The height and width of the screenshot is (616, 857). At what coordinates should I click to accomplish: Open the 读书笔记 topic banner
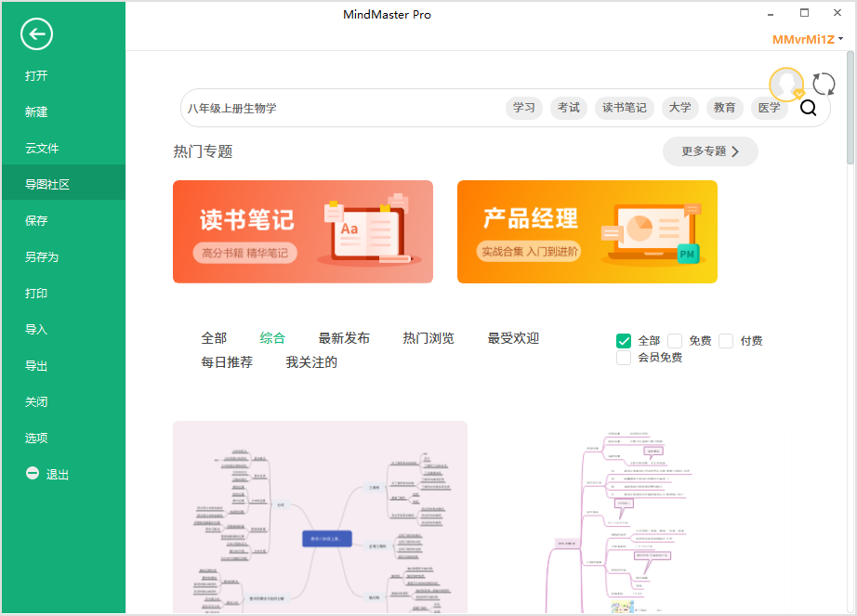(303, 231)
